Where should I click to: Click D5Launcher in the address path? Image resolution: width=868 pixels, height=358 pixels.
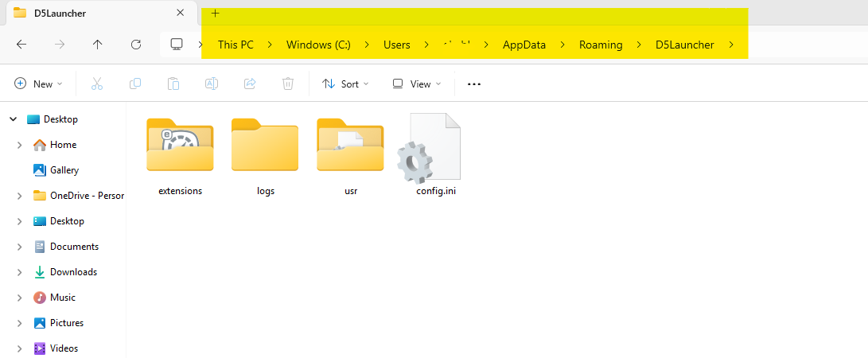685,45
